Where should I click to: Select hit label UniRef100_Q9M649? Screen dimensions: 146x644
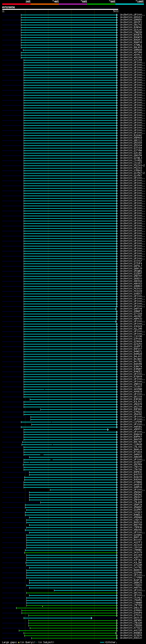131,50
